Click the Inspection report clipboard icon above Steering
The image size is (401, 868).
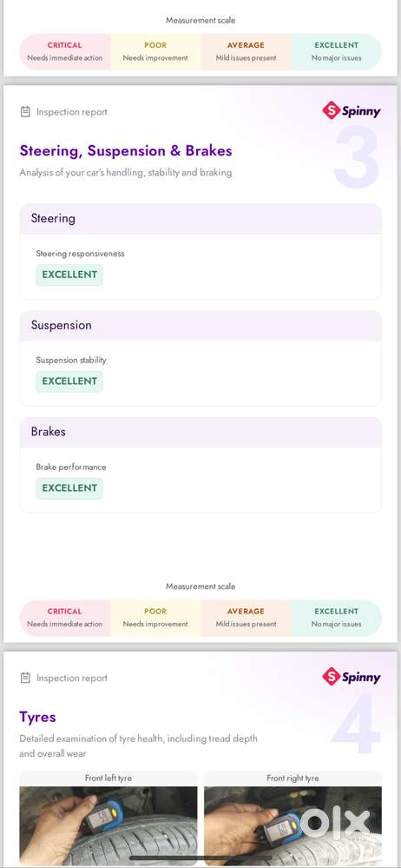click(x=25, y=112)
